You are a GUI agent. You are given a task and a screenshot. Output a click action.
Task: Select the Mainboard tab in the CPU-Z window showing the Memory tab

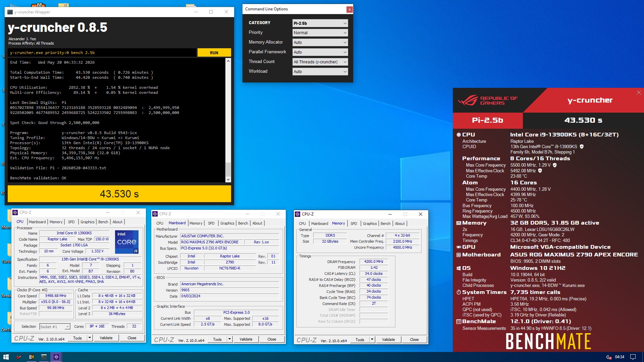click(320, 224)
